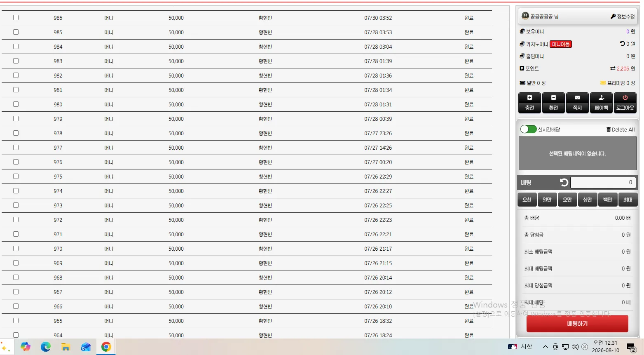The image size is (644, 355).
Task: Focus the 배팅 amount input field
Action: 603,182
